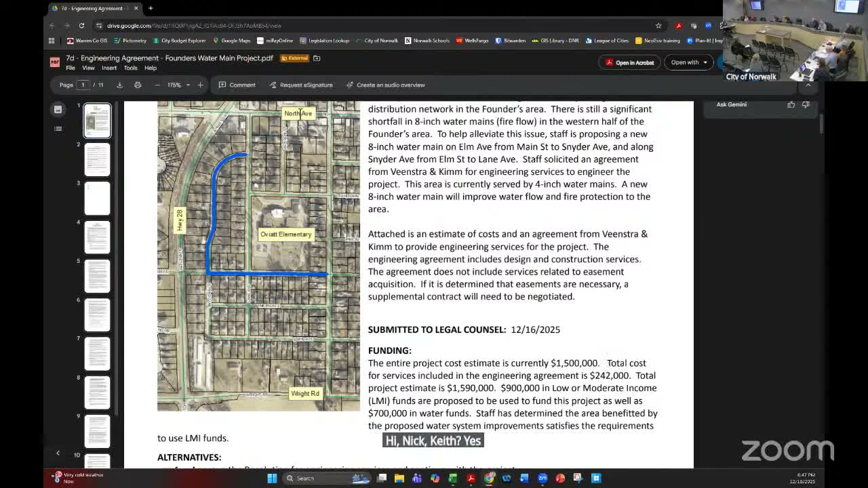Collapse the Ask Gemini panel
This screenshot has height=488, width=868.
click(808, 85)
